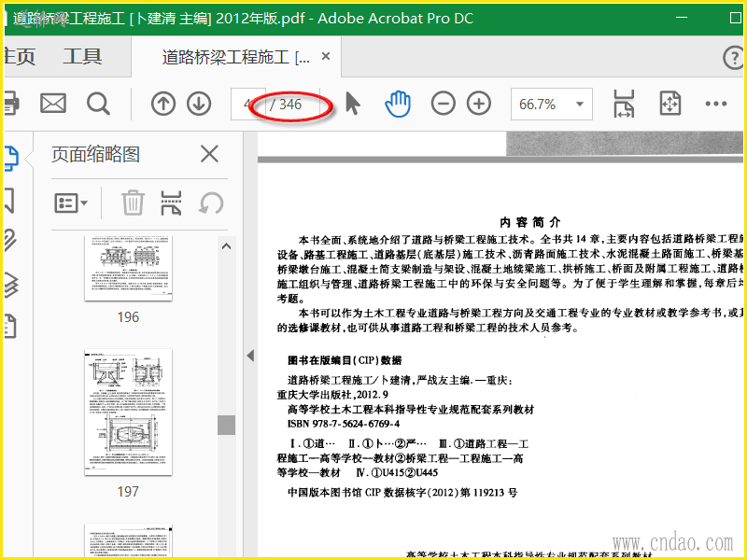Send file by email envelope icon
Image resolution: width=747 pixels, height=560 pixels.
tap(53, 104)
